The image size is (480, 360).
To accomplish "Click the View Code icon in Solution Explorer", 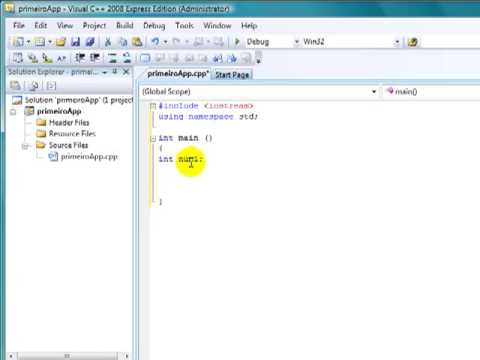I will (x=51, y=86).
